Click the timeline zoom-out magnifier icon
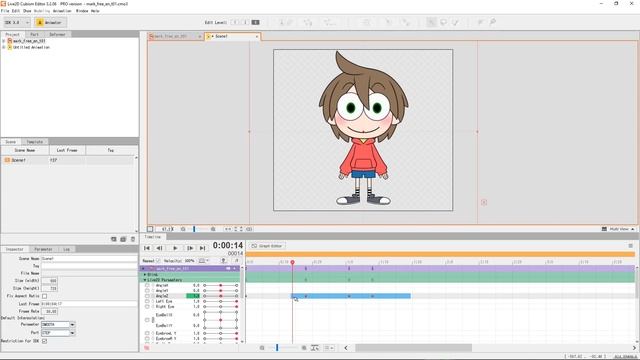This screenshot has width=640, height=360. [262, 348]
